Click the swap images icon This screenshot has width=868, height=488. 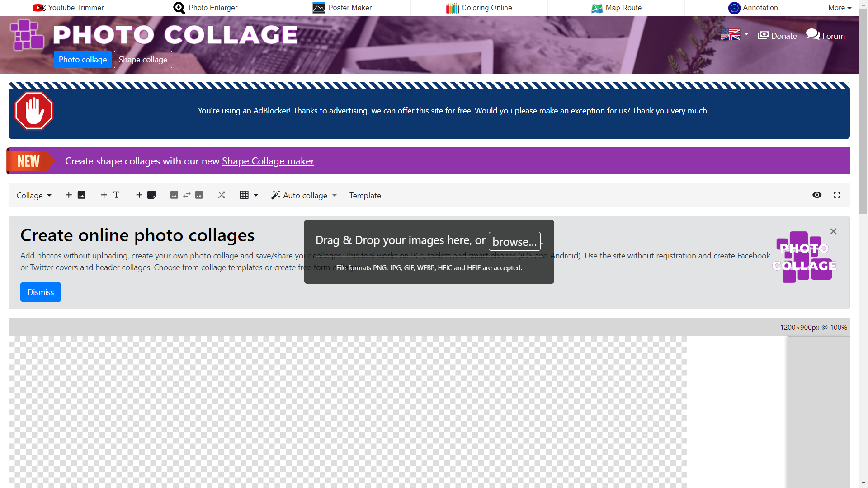pos(186,195)
